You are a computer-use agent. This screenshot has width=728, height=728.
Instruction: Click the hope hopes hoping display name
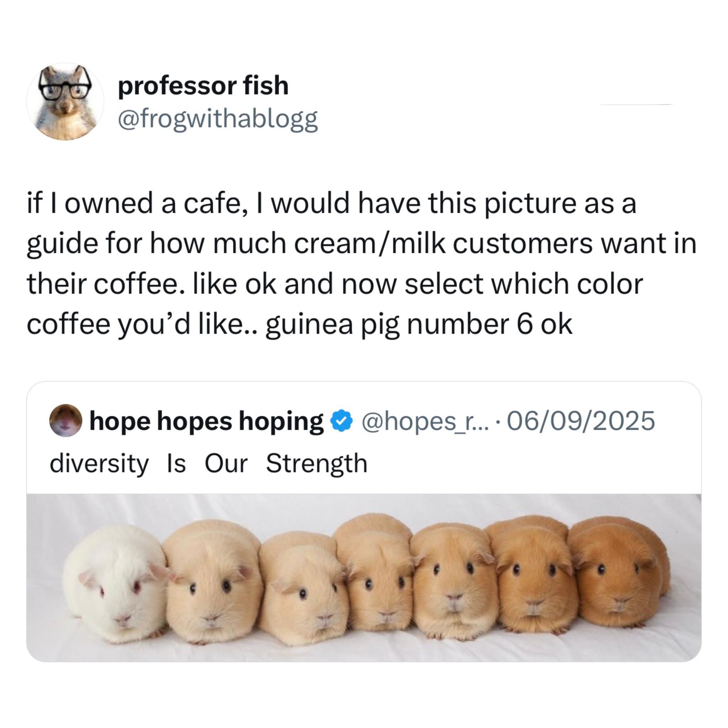[x=206, y=421]
